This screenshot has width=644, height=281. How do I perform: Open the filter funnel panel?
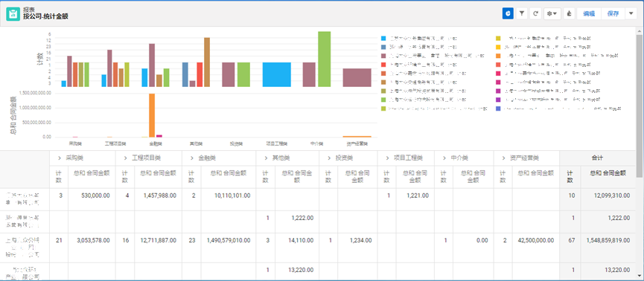[521, 13]
